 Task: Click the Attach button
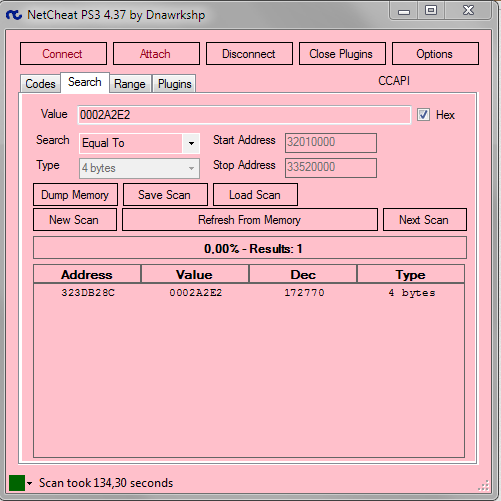[x=156, y=54]
